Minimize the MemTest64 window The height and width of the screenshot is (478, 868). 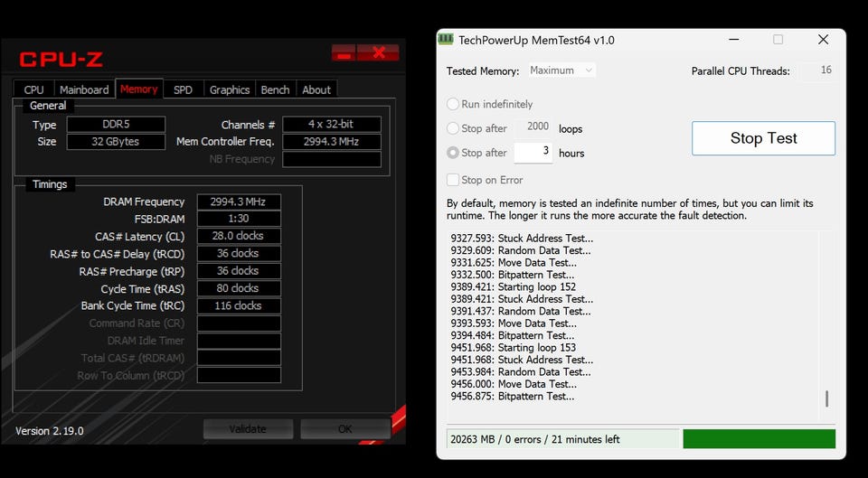coord(734,40)
